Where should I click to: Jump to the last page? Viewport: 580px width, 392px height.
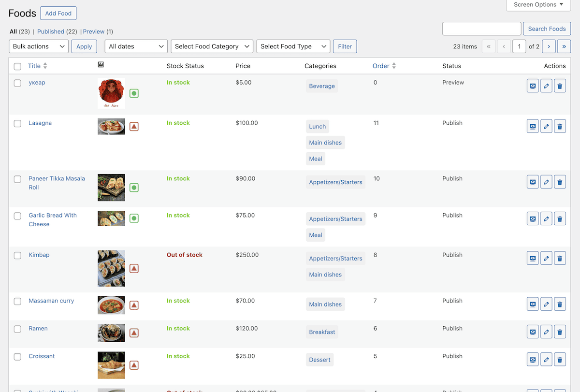click(x=564, y=46)
